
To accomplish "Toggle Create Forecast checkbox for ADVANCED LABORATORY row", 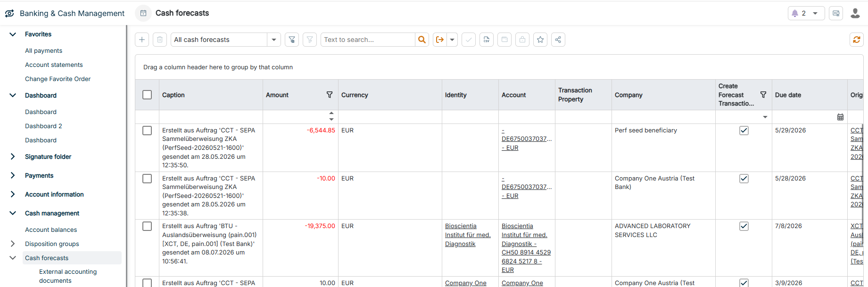I will [x=744, y=226].
